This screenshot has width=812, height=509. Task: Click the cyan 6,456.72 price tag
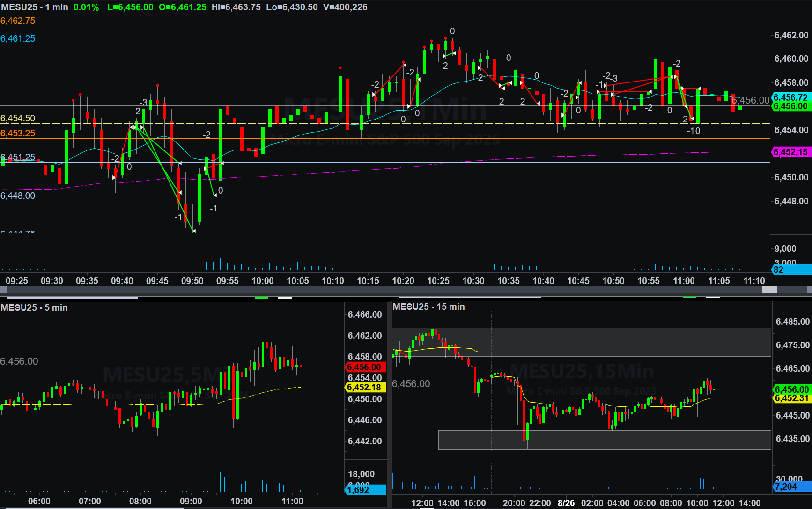[790, 97]
